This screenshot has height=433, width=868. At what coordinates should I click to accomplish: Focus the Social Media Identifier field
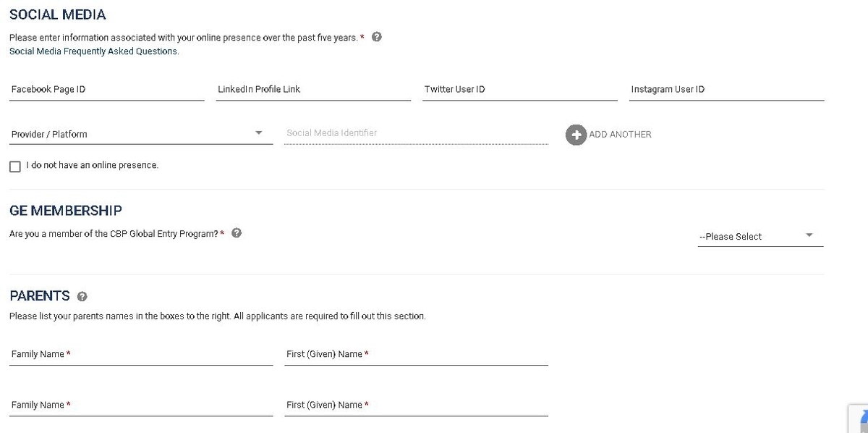pos(417,134)
